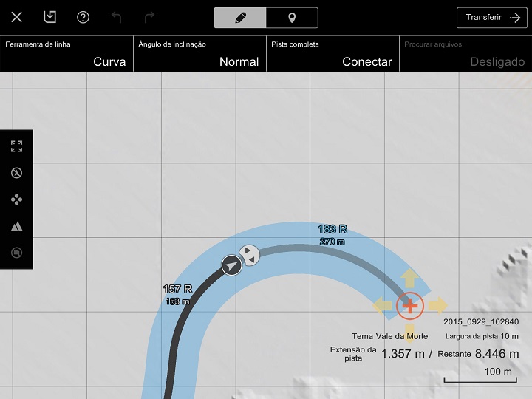Click the fit-to-screen expand icon
532x399 pixels.
[x=16, y=146]
